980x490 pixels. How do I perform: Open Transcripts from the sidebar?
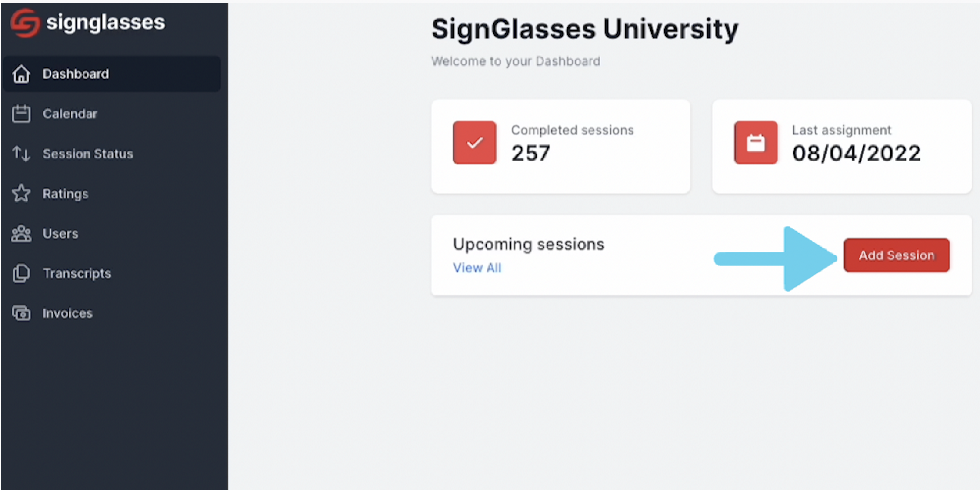coord(112,273)
